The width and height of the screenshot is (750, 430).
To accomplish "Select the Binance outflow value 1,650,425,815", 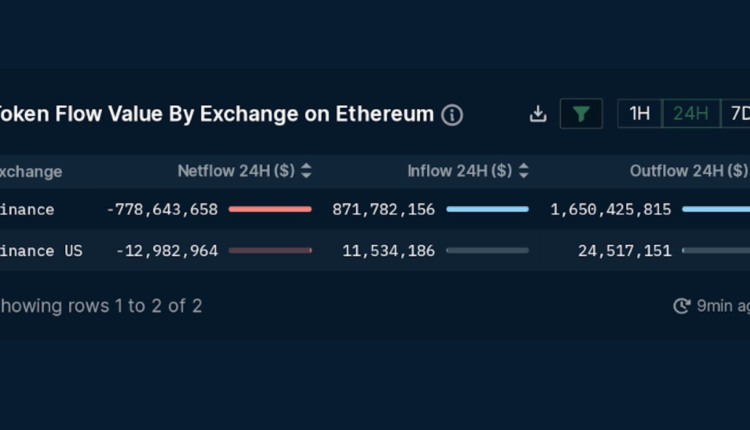I will point(611,210).
